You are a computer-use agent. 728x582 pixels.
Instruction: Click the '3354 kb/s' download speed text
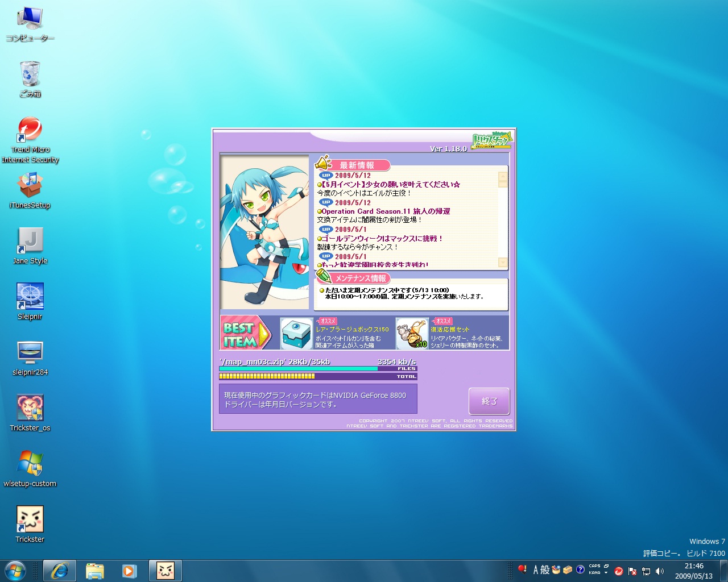click(x=397, y=361)
